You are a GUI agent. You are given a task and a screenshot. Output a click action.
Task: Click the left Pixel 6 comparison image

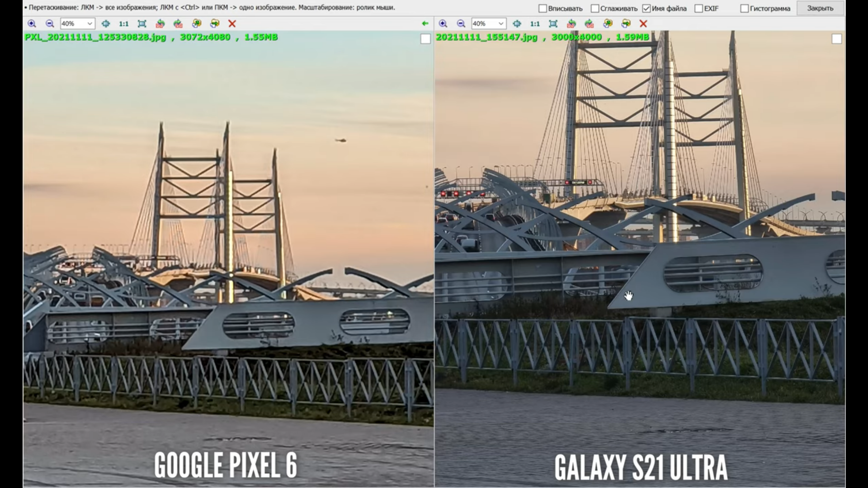tap(228, 258)
